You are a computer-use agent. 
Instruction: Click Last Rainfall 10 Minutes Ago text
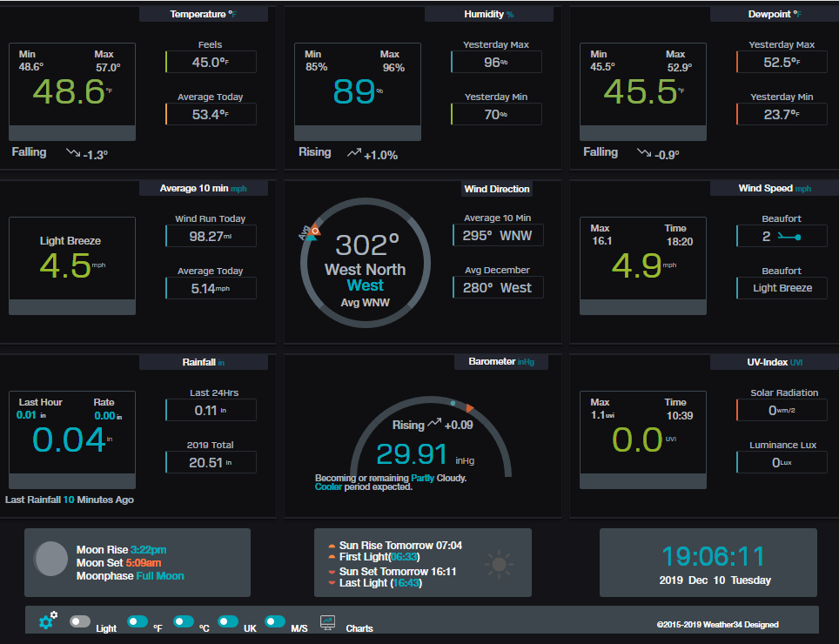click(x=70, y=500)
